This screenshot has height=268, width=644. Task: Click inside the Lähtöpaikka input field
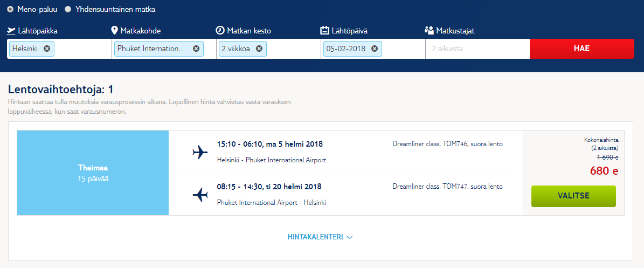click(82, 49)
